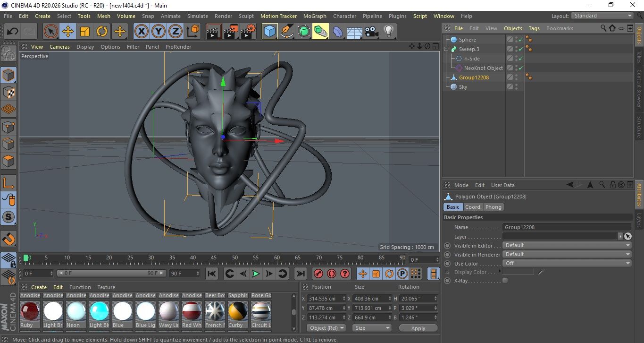Click the Undo arrow icon
The image size is (644, 343).
(13, 32)
